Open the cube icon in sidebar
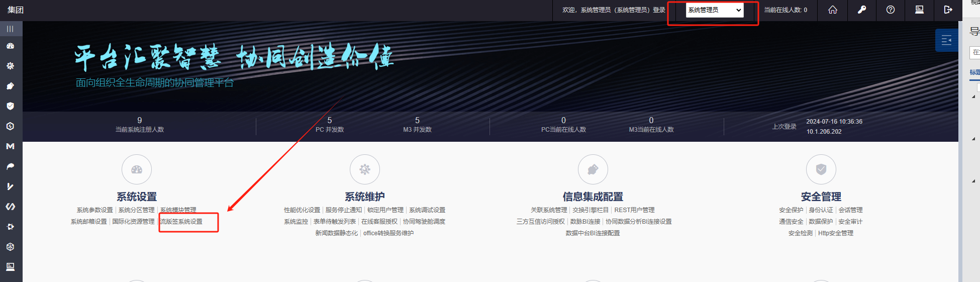 coord(10,247)
